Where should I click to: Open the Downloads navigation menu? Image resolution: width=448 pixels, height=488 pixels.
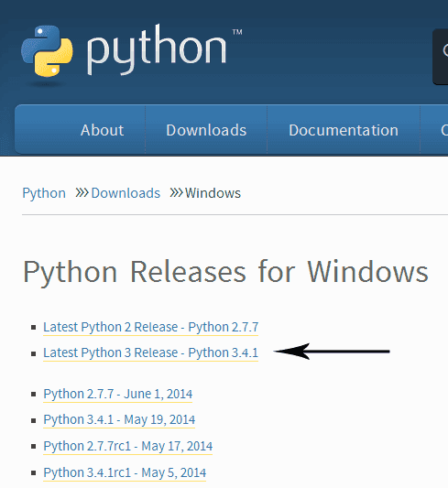click(x=206, y=130)
